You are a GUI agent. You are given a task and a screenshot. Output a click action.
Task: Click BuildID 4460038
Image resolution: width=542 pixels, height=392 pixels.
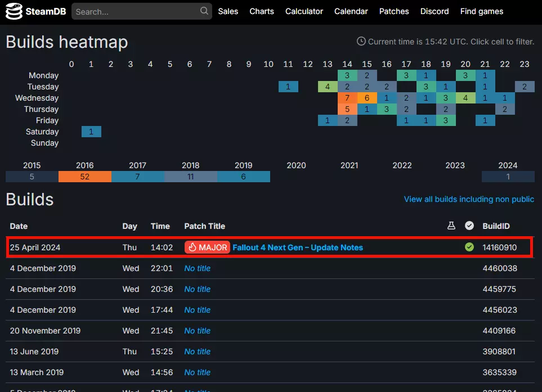point(500,268)
